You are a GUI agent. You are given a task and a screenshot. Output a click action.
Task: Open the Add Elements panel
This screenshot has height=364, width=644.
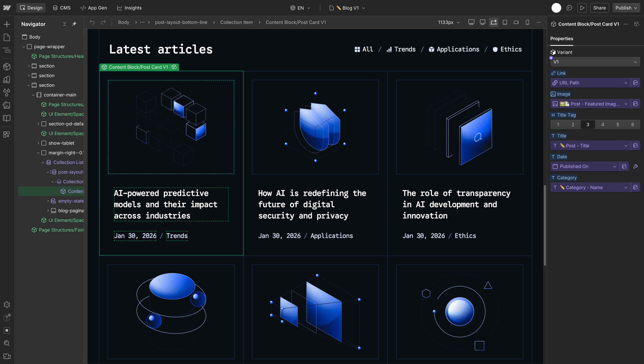coord(7,24)
